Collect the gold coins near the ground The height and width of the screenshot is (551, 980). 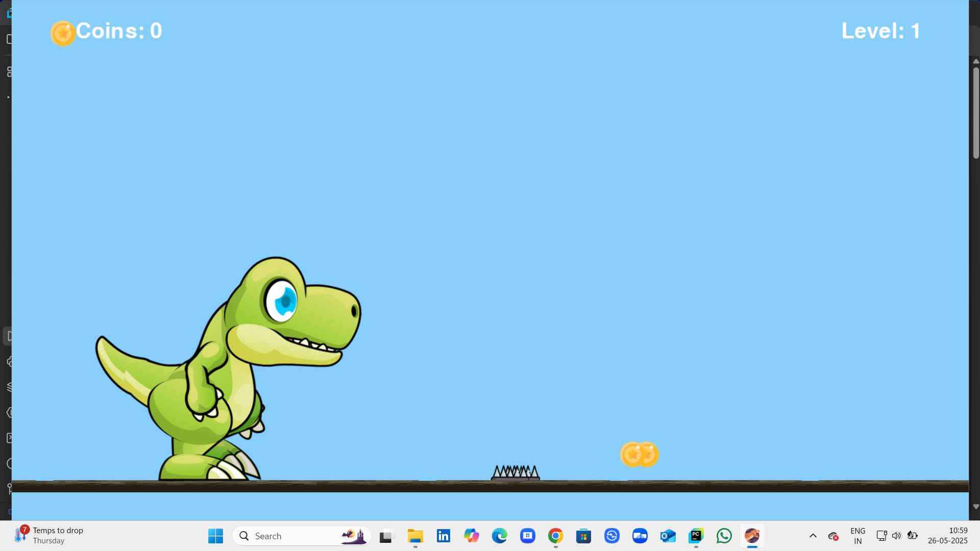point(639,454)
